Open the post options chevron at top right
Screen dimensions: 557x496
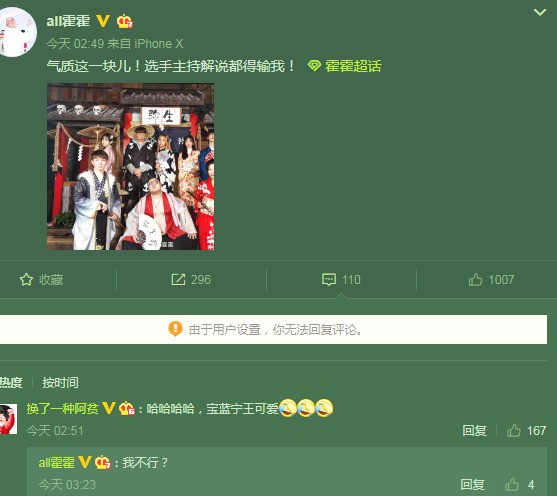pyautogui.click(x=540, y=12)
